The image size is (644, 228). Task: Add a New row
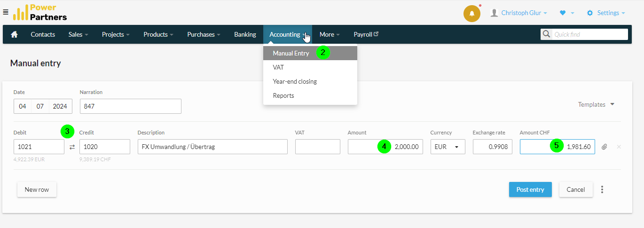pyautogui.click(x=37, y=189)
